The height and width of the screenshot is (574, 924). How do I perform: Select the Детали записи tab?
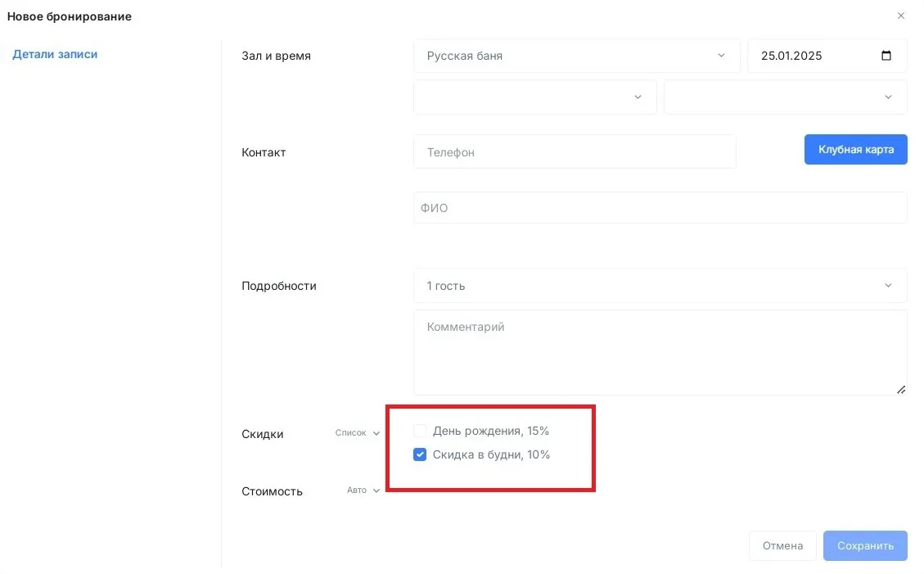[x=55, y=54]
